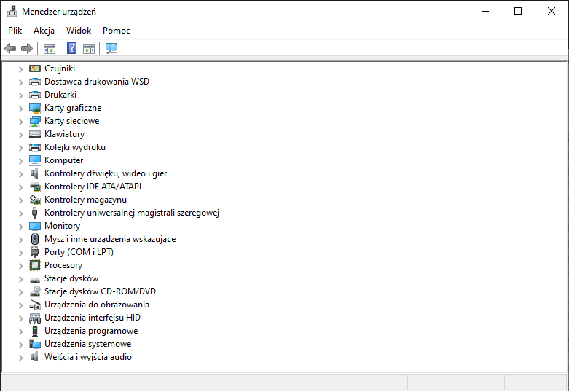Select Mysz i inne urządzenia wskazujące label
The image size is (569, 392).
[110, 239]
